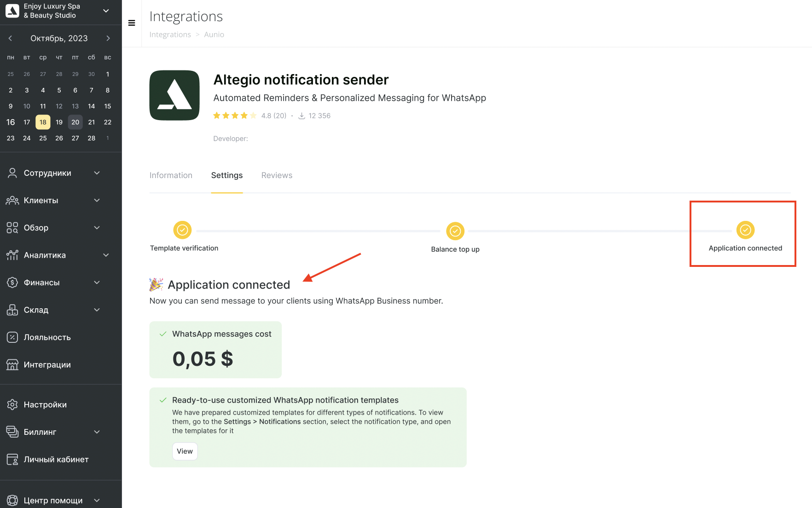Click the Склад warehouse icon
812x508 pixels.
tap(12, 310)
